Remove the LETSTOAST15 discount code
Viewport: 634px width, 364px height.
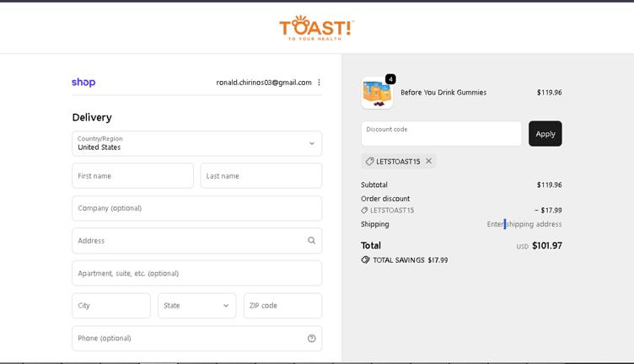(428, 161)
